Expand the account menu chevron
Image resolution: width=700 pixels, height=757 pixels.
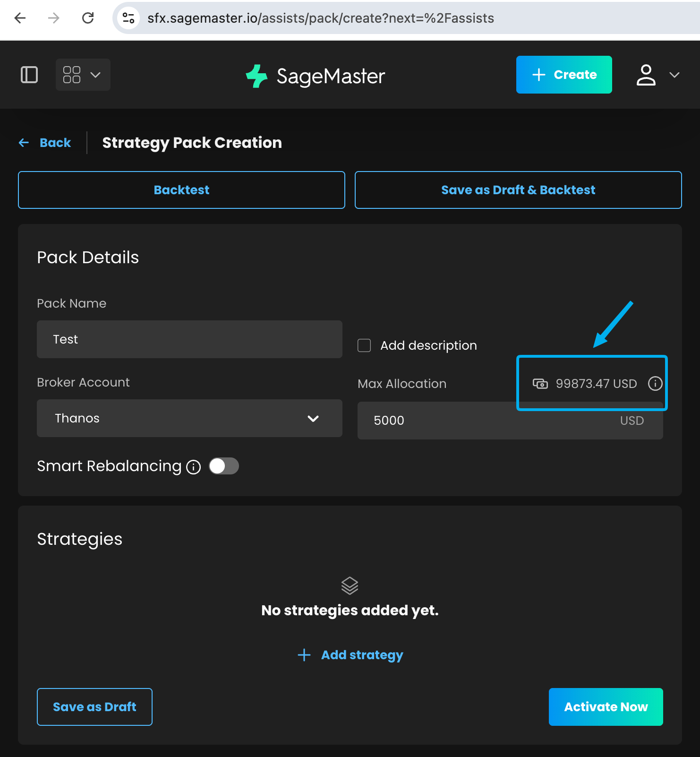click(674, 75)
